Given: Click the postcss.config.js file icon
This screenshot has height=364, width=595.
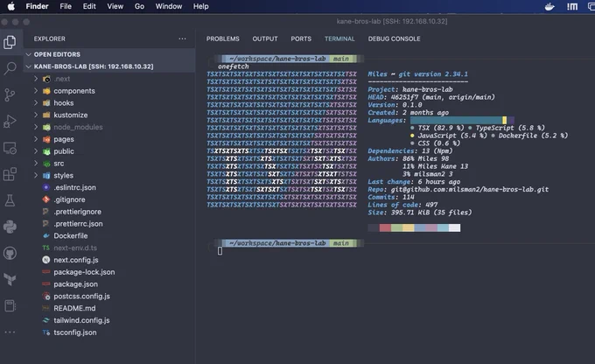Looking at the screenshot, I should 46,296.
